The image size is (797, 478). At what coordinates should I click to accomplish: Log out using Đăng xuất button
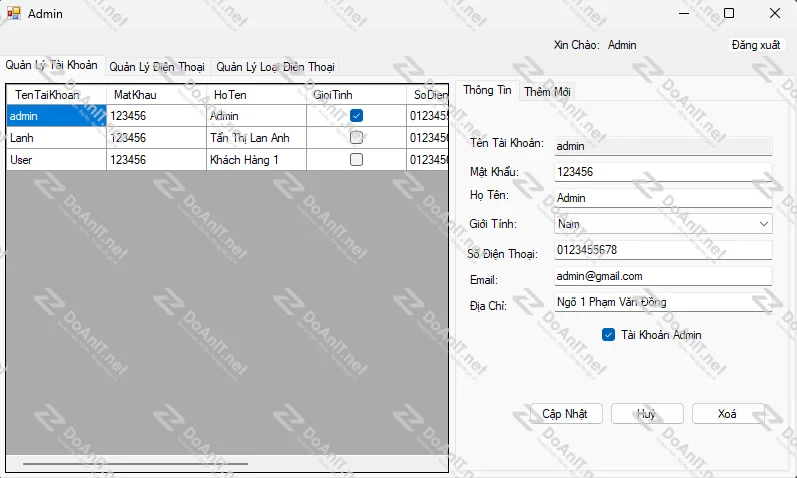[758, 45]
